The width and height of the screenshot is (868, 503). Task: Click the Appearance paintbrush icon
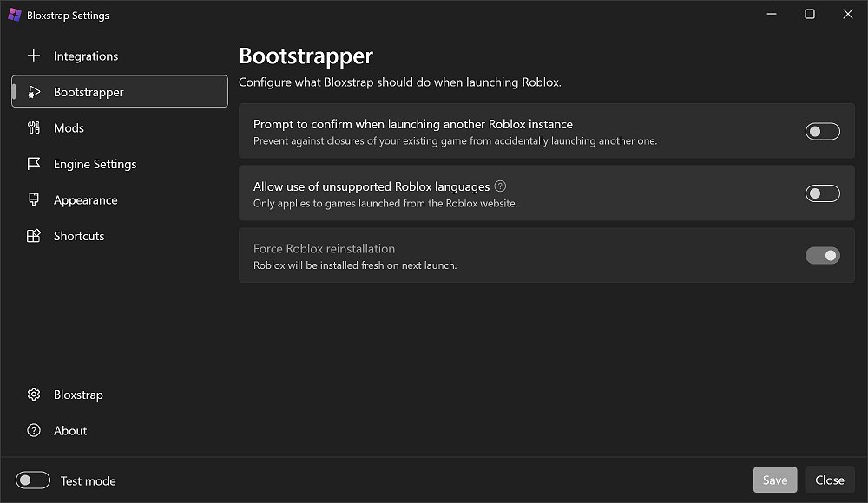click(x=34, y=200)
